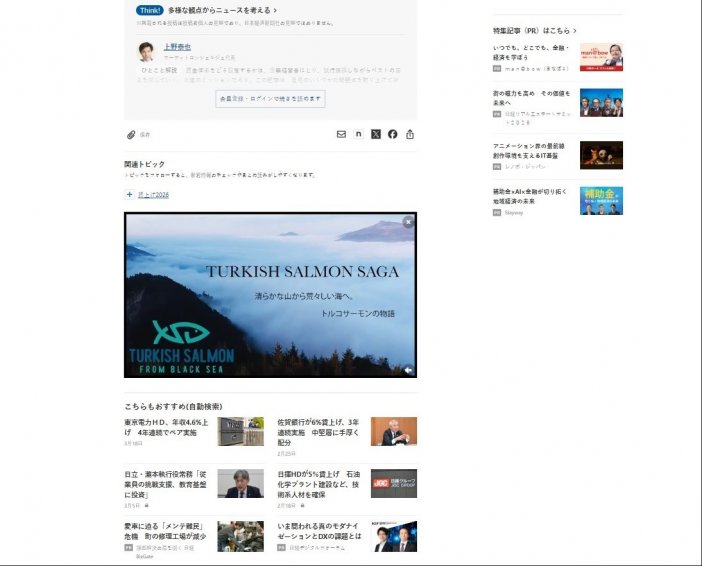
Task: Open 佐賀銀行が6%賃上げ article
Action: point(318,432)
